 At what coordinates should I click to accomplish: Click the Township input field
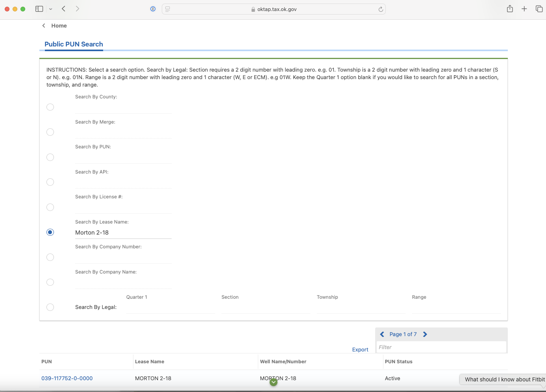click(361, 307)
